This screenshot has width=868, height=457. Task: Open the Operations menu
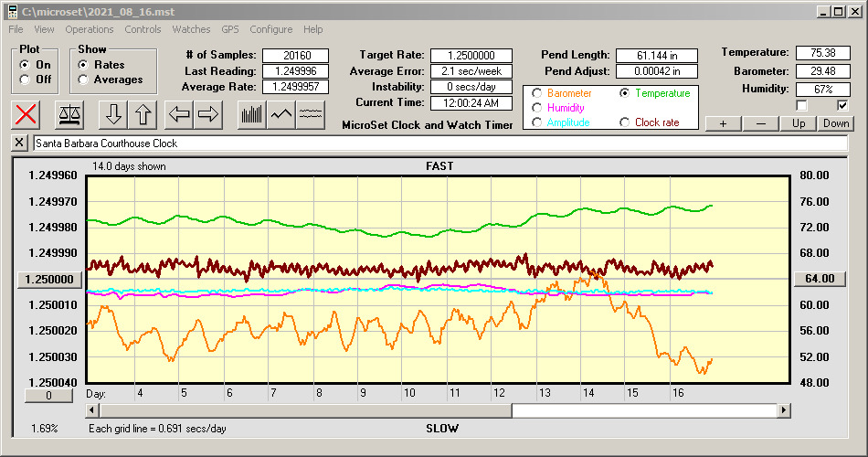(x=90, y=29)
